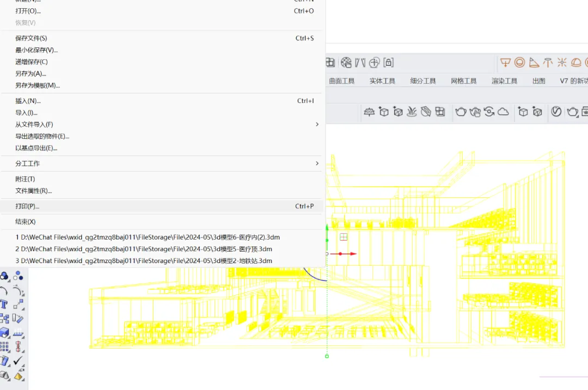The width and height of the screenshot is (588, 390).
Task: Select 以基点导出(E)... menu entry
Action: tap(161, 148)
